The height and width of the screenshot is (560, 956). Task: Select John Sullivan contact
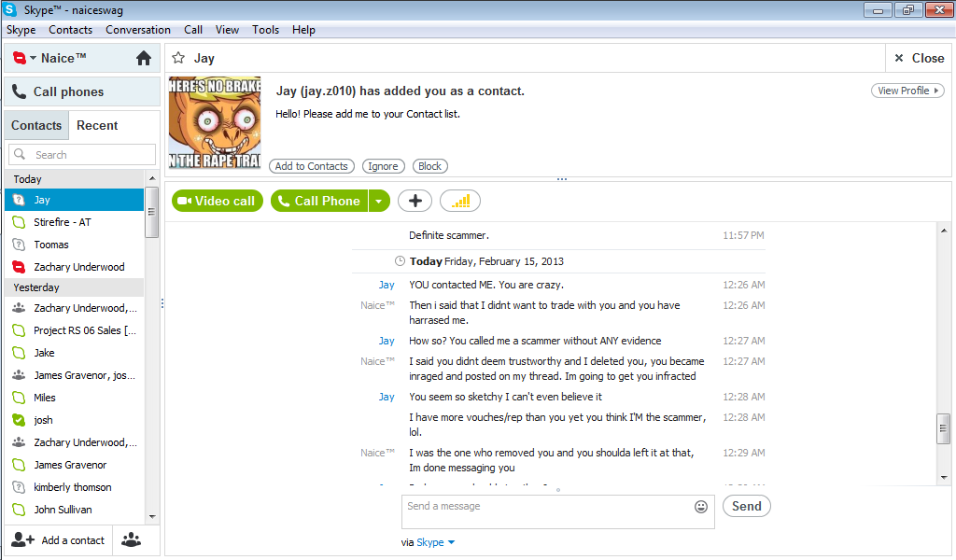coord(75,510)
